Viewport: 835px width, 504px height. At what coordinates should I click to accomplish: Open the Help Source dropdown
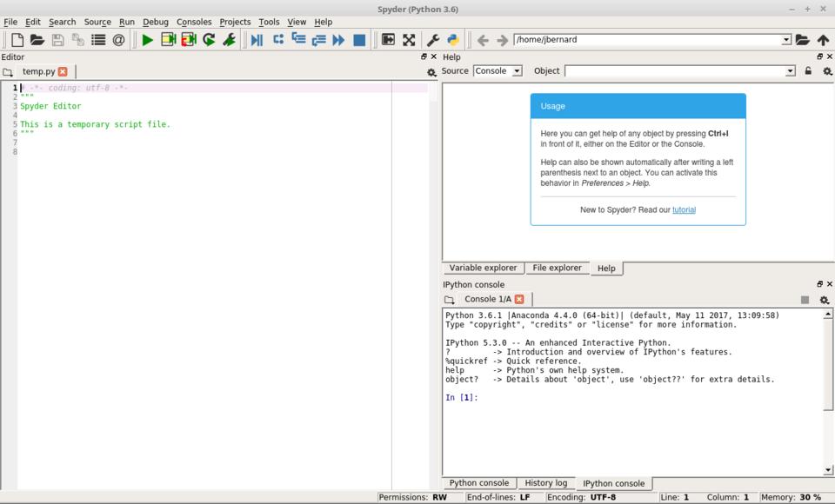tap(498, 71)
